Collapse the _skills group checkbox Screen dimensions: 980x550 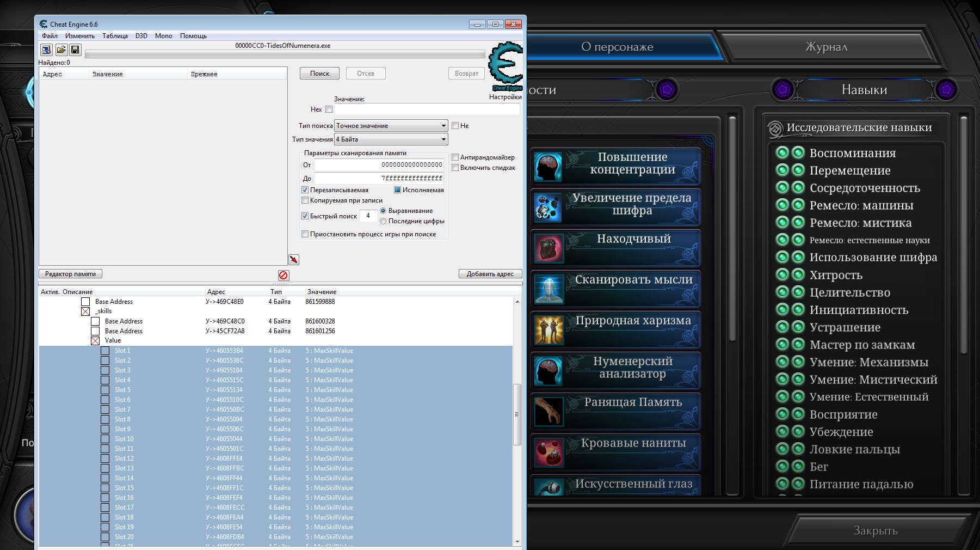point(85,311)
